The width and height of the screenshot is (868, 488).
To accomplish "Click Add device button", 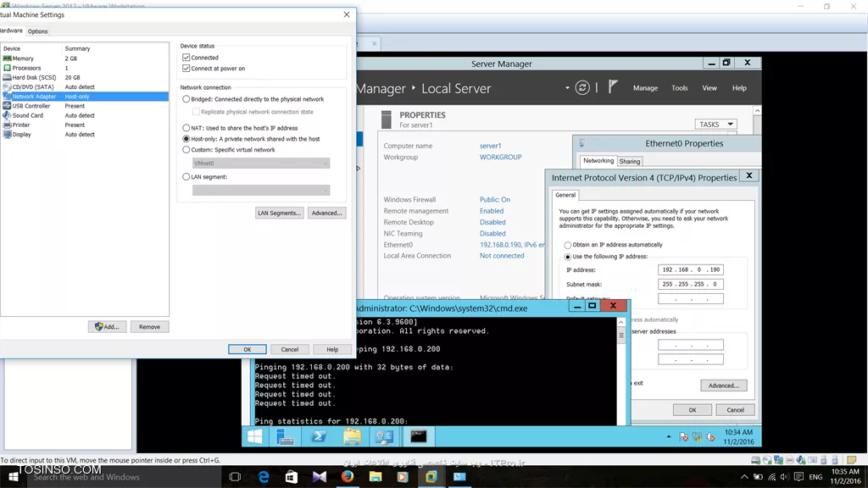I will [107, 326].
